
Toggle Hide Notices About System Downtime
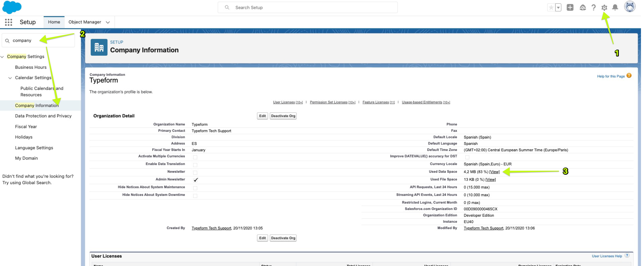click(x=195, y=196)
